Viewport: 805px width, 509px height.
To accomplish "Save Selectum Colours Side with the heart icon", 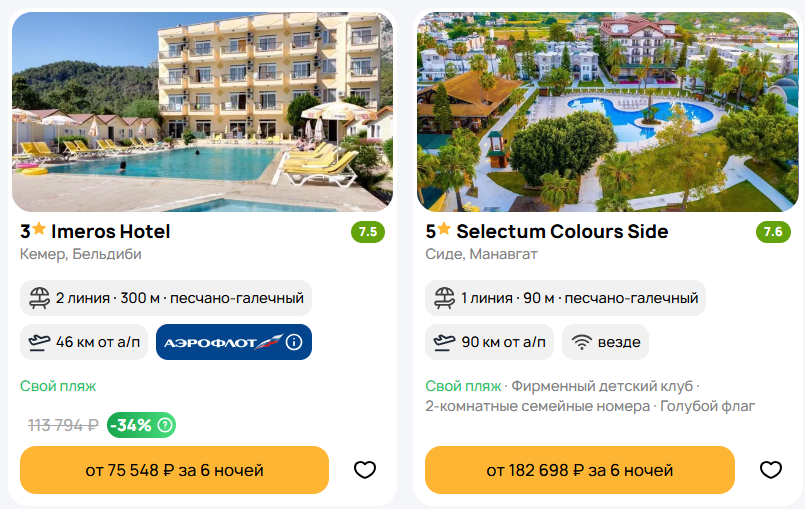I will pos(771,470).
